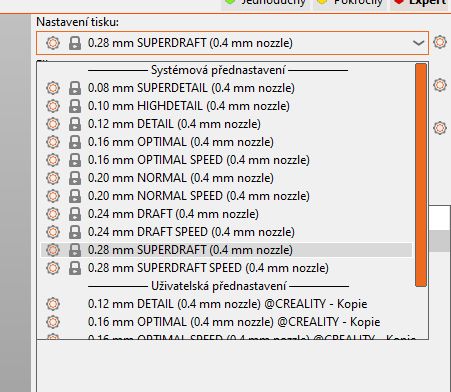Click the cog icon beside 0.24 mm DRAFT (non-SPEED)
This screenshot has width=451, height=392.
click(x=53, y=214)
